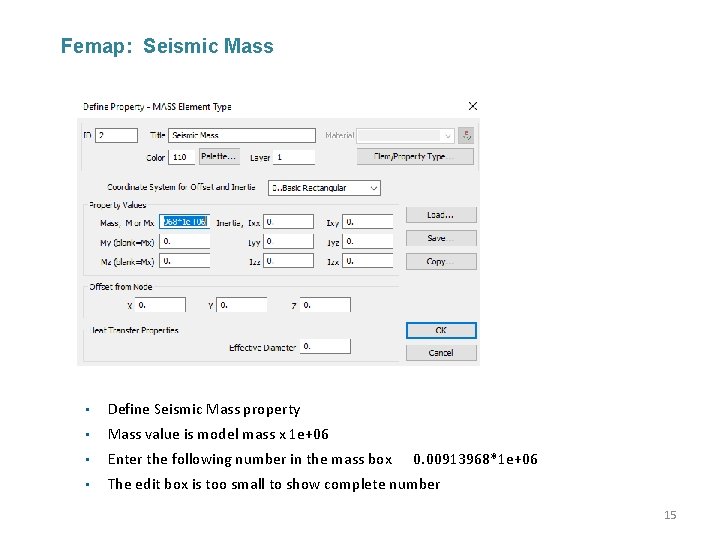720x540 pixels.
Task: Click the Offset from Node X field
Action: tap(160, 305)
